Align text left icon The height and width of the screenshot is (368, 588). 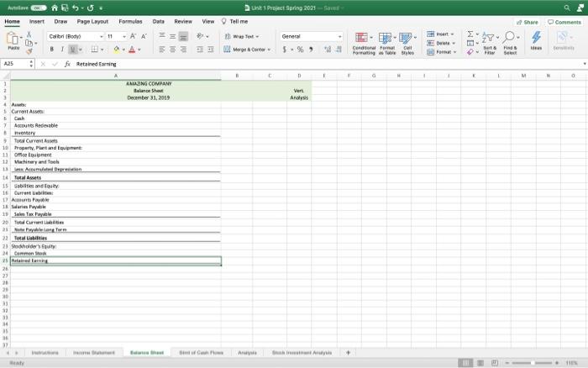[x=161, y=49]
